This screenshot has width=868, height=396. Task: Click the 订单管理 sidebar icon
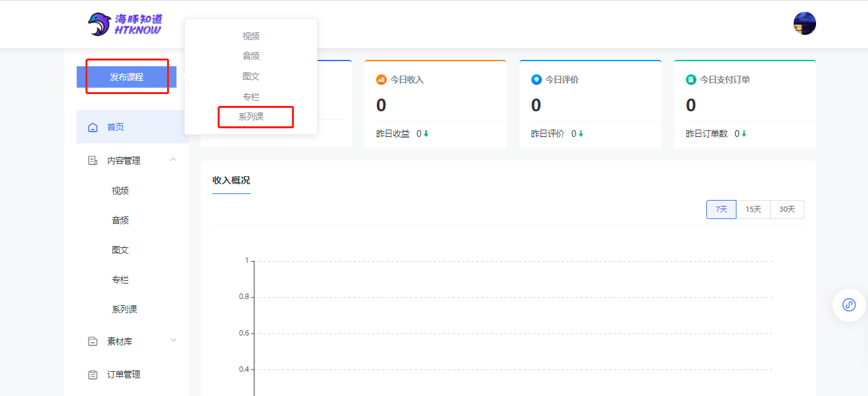pyautogui.click(x=93, y=374)
